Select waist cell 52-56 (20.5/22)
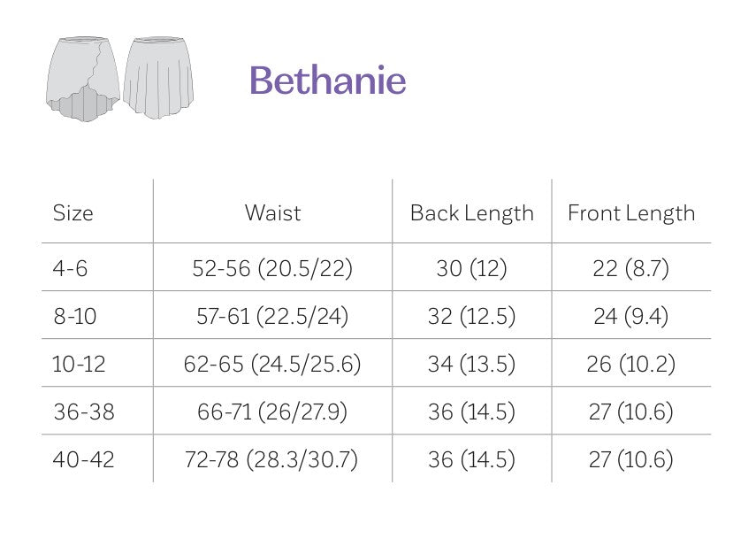Screen dimensions: 756x554 (272, 268)
